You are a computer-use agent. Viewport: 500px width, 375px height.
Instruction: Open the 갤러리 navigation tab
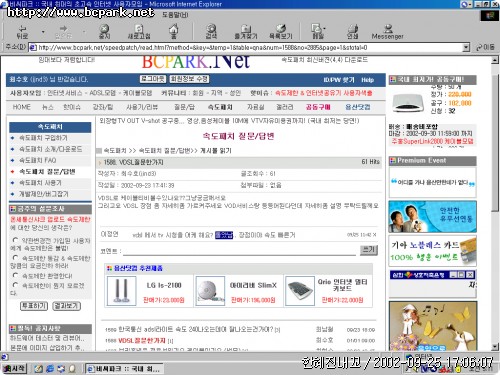[x=285, y=107]
